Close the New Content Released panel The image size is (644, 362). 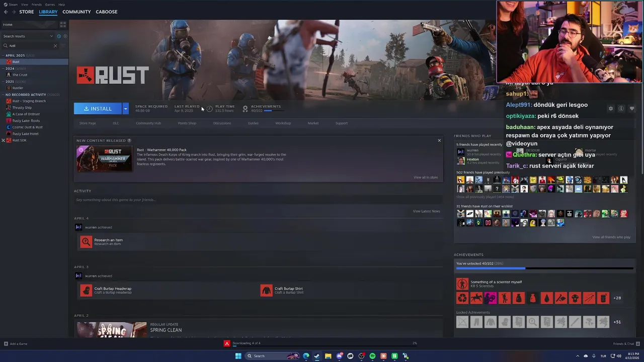pos(439,141)
